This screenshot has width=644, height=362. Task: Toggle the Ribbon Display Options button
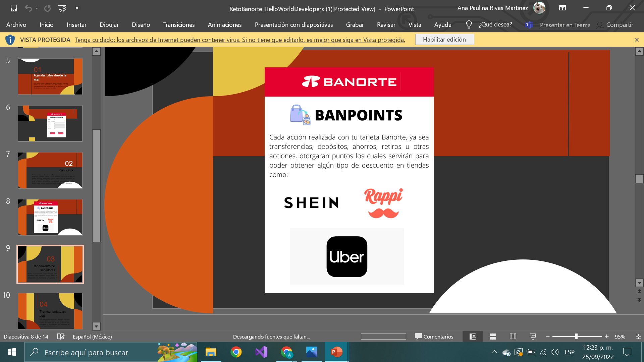coord(562,8)
